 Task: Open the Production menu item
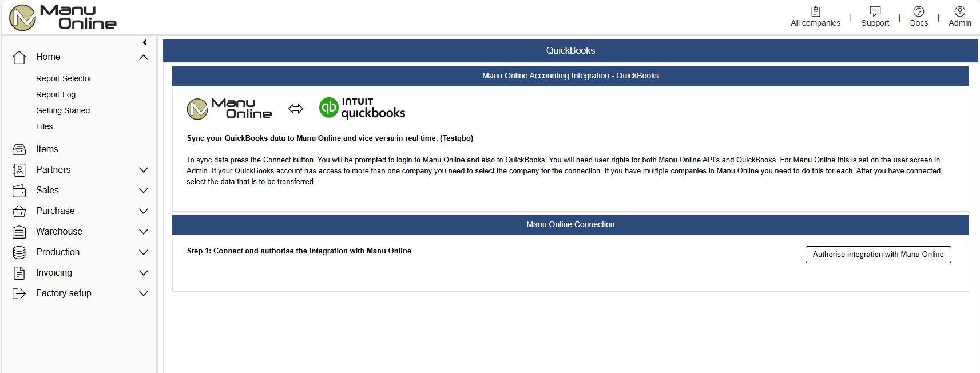point(58,252)
